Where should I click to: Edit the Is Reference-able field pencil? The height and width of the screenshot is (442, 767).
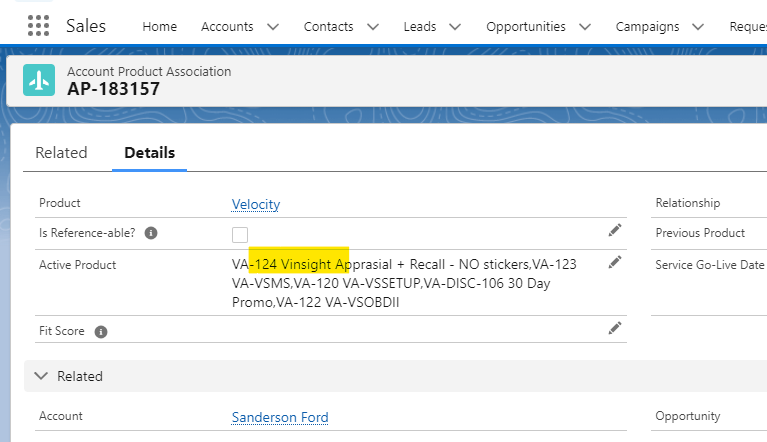(615, 230)
